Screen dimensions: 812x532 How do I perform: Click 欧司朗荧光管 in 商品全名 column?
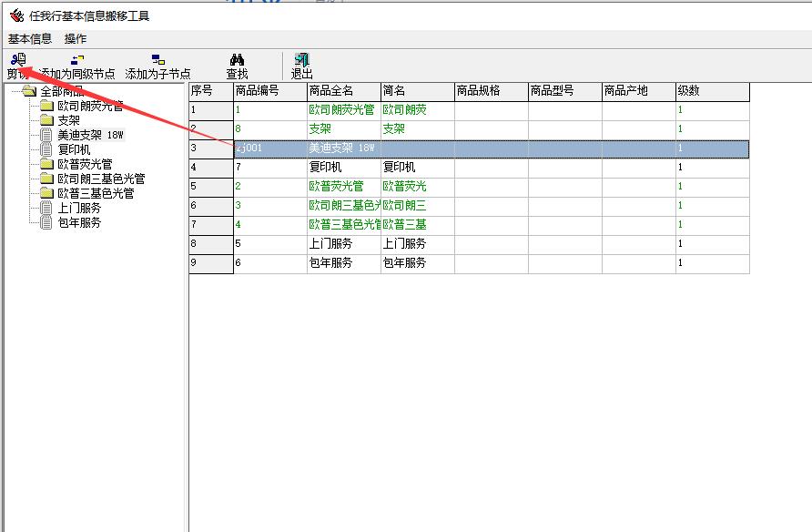point(344,110)
